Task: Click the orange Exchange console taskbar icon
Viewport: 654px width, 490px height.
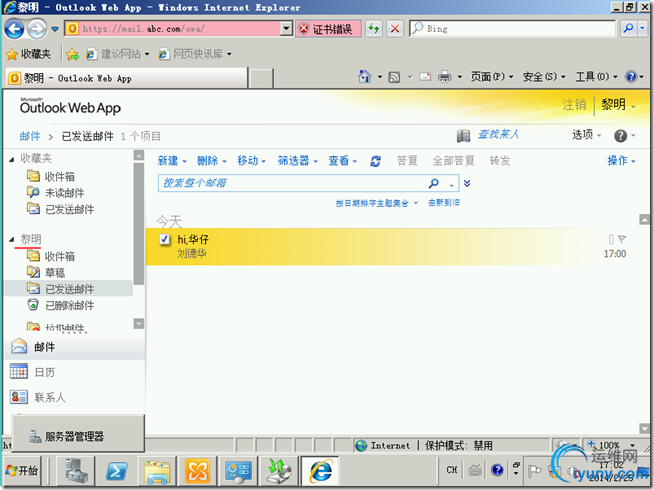Action: pos(197,471)
